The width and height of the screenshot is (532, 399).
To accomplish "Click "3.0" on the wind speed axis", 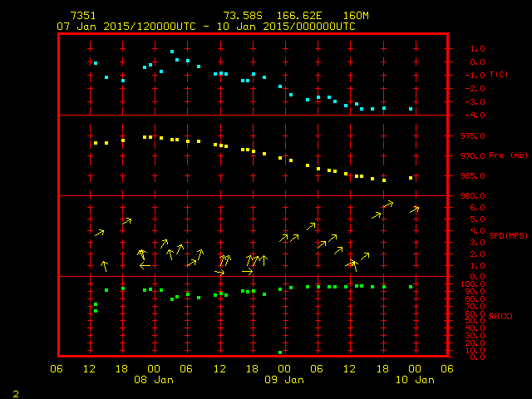I will coord(477,243).
